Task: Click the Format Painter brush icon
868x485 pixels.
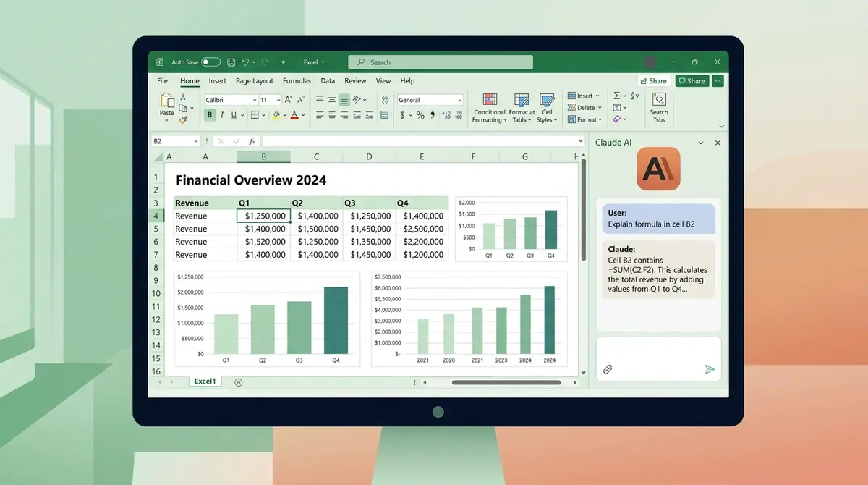Action: click(183, 119)
